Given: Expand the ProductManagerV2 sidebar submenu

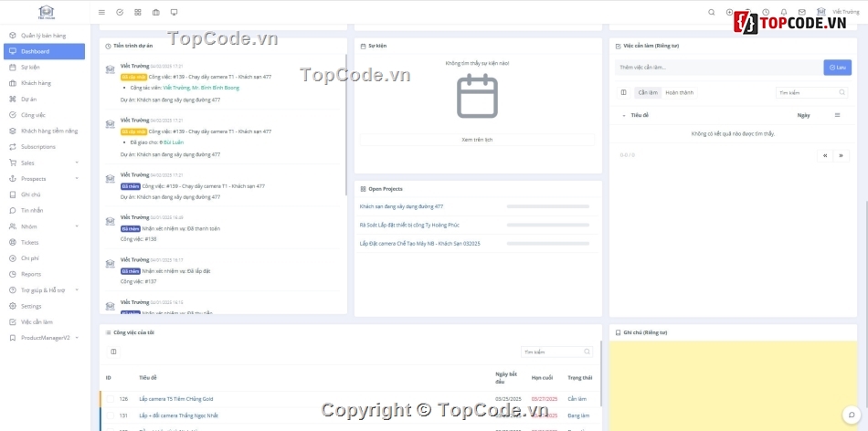Looking at the screenshot, I should [x=43, y=338].
